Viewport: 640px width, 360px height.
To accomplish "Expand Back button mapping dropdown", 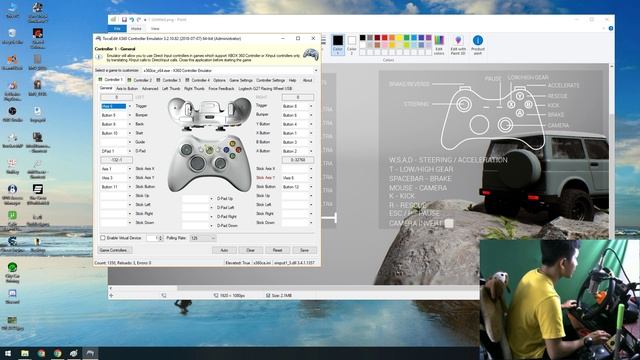I will pos(130,124).
